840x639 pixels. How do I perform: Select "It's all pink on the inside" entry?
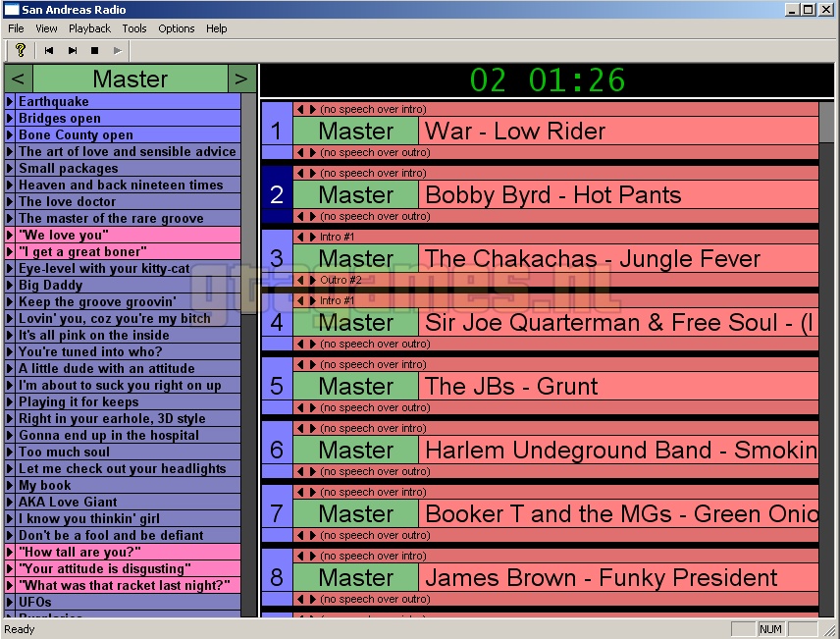(128, 335)
